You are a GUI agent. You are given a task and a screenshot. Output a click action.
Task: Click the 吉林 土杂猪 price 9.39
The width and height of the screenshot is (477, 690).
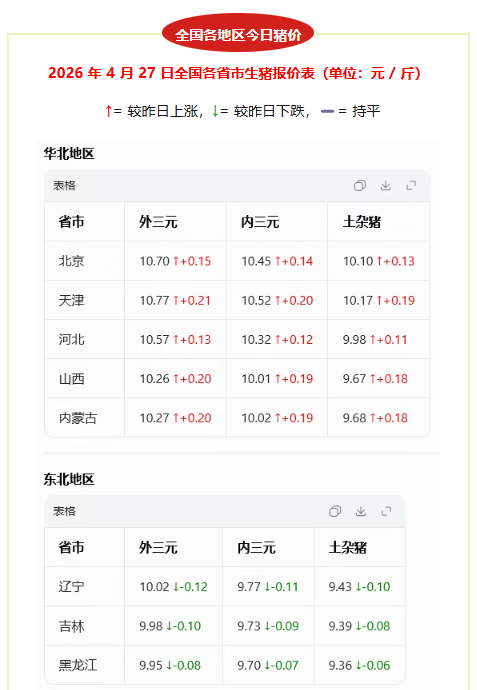pyautogui.click(x=340, y=626)
